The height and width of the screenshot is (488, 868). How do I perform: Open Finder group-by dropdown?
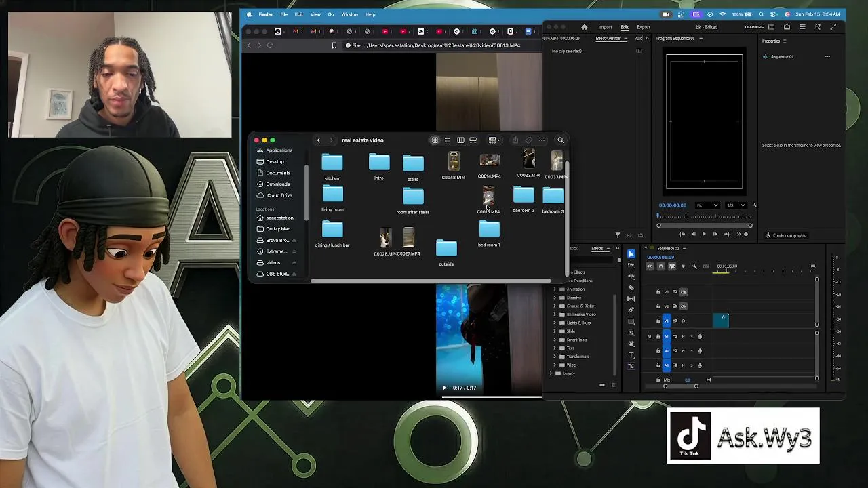pos(494,140)
